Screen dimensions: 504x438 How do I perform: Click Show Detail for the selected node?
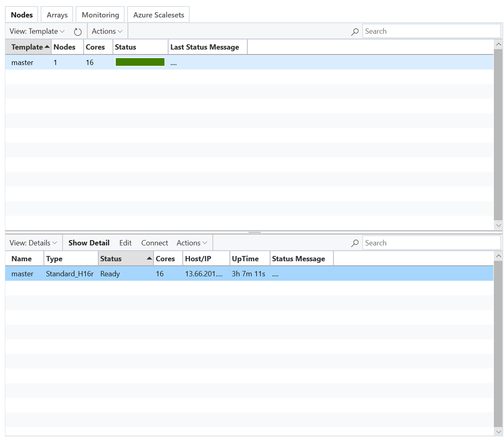[89, 243]
